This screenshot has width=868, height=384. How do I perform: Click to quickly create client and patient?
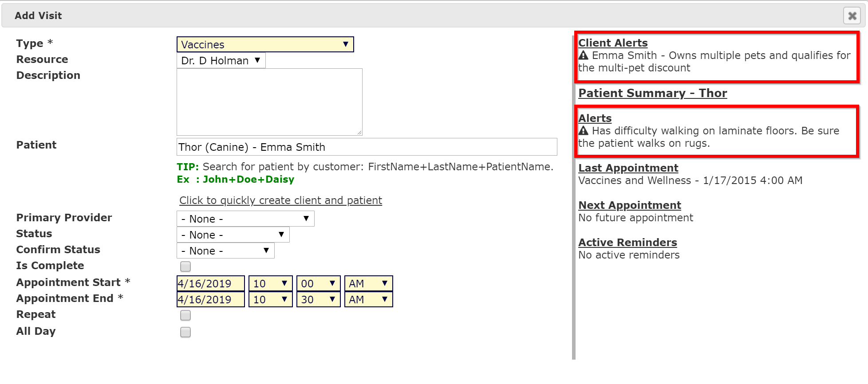280,200
